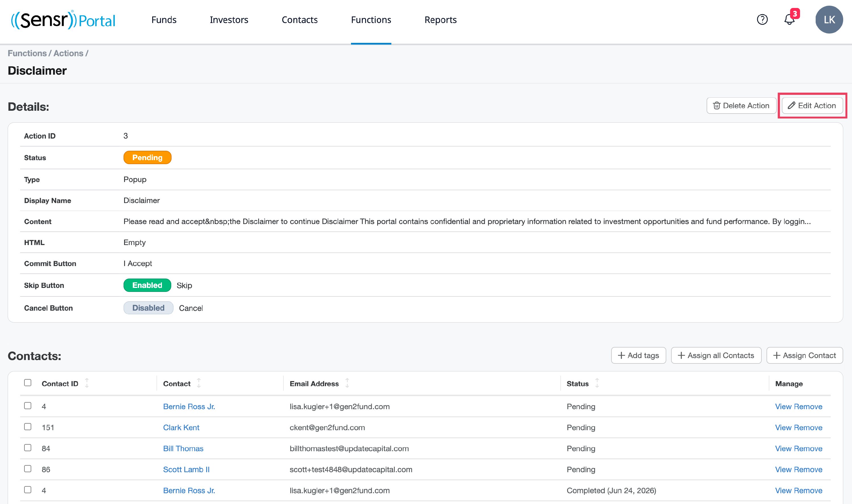The image size is (852, 504).
Task: Open the Scott Lamb II contact link
Action: point(186,470)
